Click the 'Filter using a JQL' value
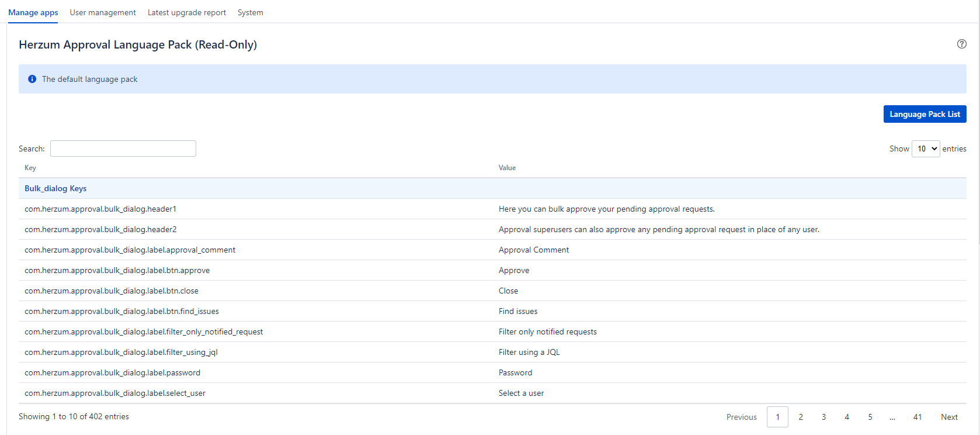 (x=529, y=352)
